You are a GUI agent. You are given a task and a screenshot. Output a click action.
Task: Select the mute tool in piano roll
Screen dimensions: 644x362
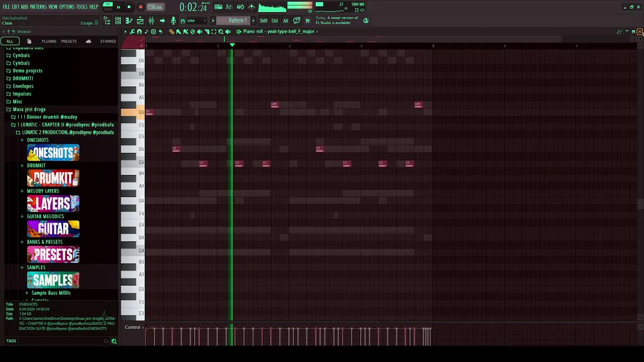[200, 32]
